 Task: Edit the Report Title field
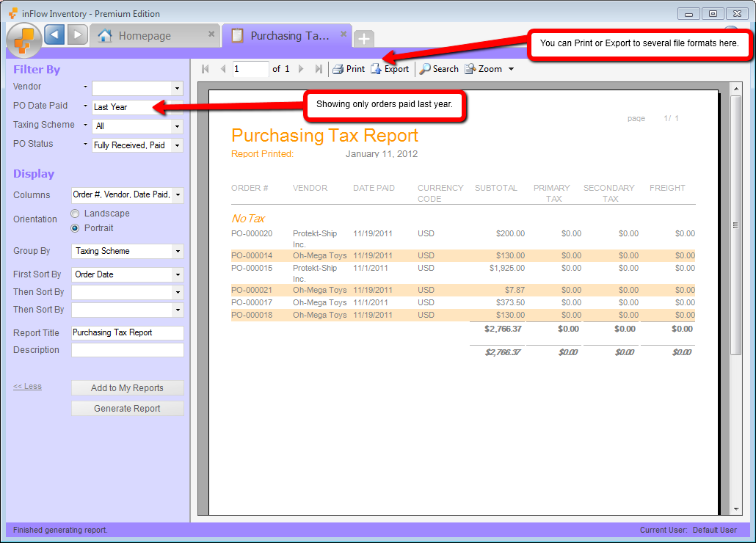click(x=127, y=333)
